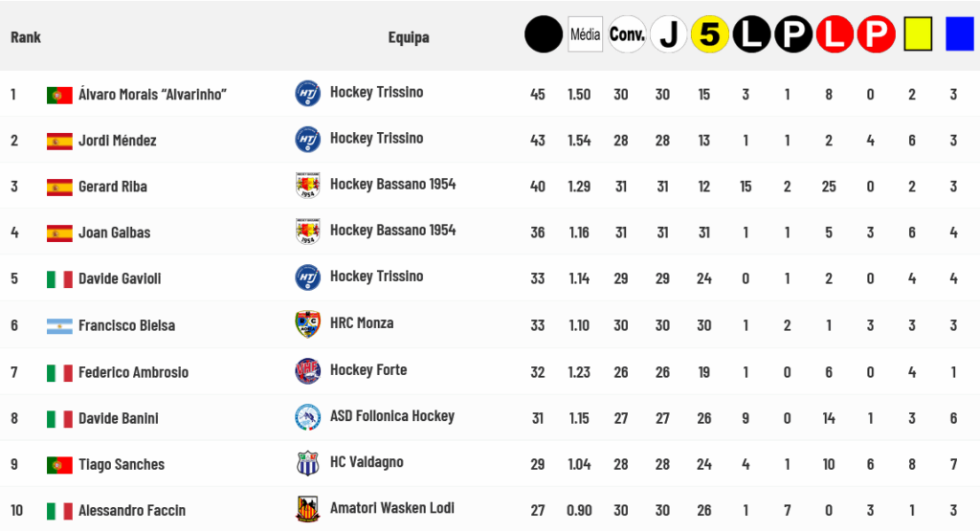Viewport: 980px width, 531px height.
Task: Sort by the Conv. column icon
Action: coord(627,34)
